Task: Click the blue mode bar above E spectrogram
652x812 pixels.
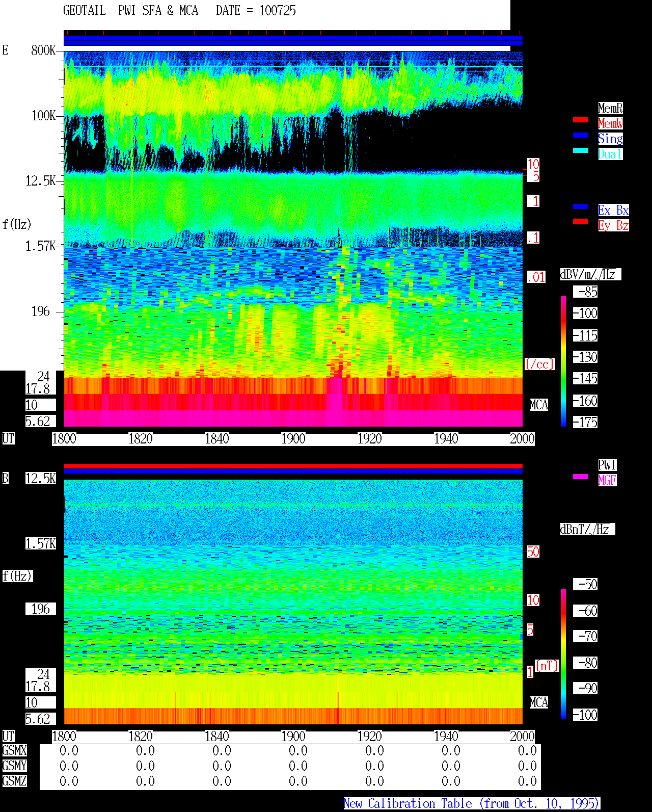Action: [x=293, y=41]
